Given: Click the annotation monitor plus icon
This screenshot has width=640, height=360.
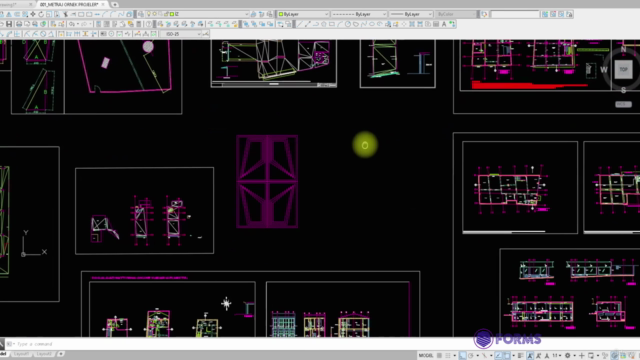Looking at the screenshot, I should (x=581, y=356).
